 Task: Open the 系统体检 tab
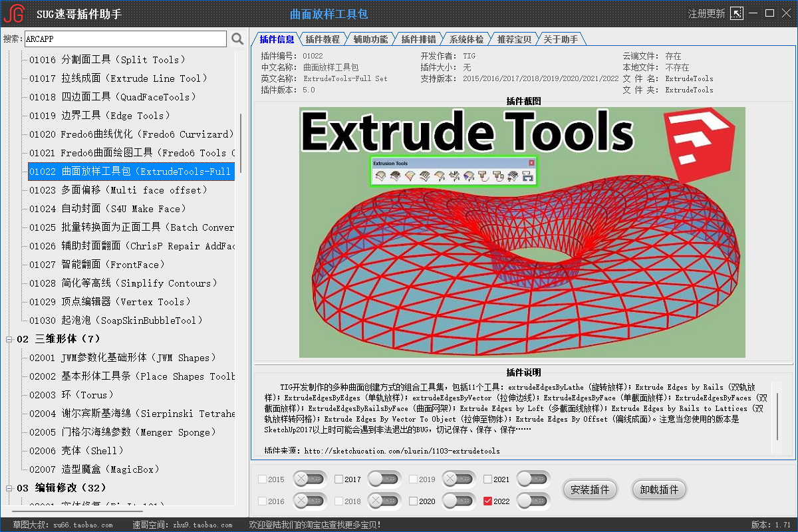(x=466, y=39)
